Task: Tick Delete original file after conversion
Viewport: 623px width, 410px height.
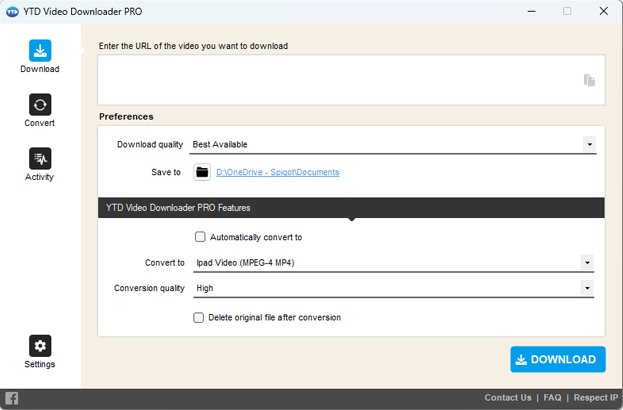Action: [x=199, y=317]
